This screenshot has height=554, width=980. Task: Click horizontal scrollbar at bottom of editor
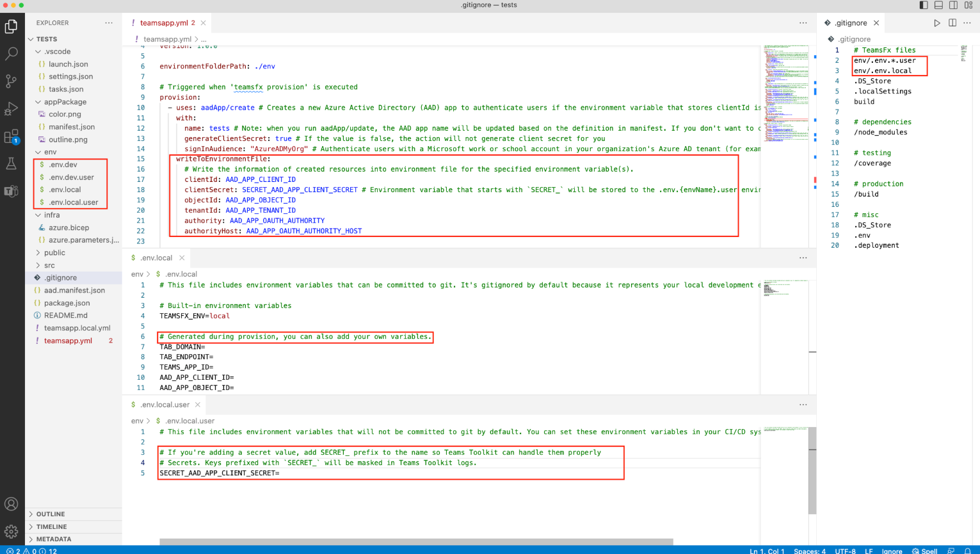416,542
